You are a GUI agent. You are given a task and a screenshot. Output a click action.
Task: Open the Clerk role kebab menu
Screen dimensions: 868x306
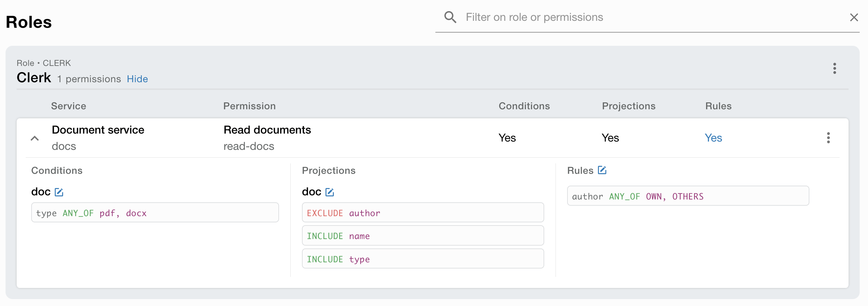(834, 69)
